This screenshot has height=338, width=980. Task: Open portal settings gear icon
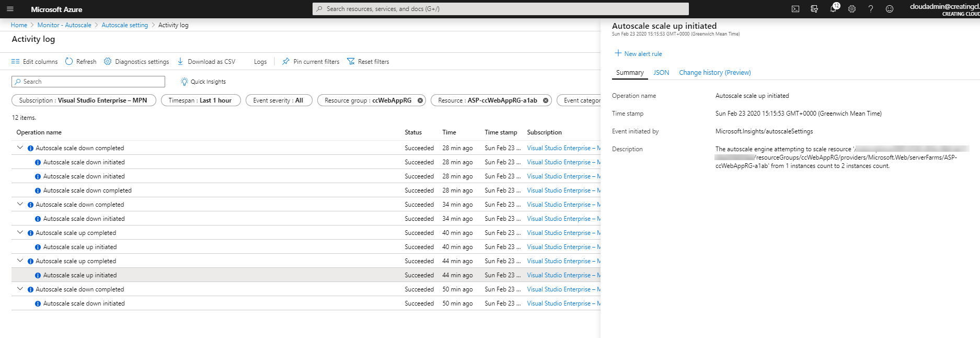tap(852, 9)
